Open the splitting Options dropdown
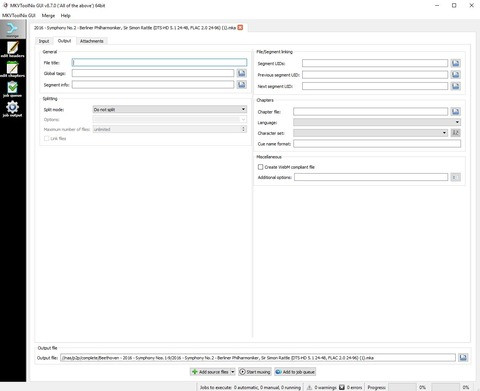Viewport: 480px width, 391px height. [x=170, y=119]
